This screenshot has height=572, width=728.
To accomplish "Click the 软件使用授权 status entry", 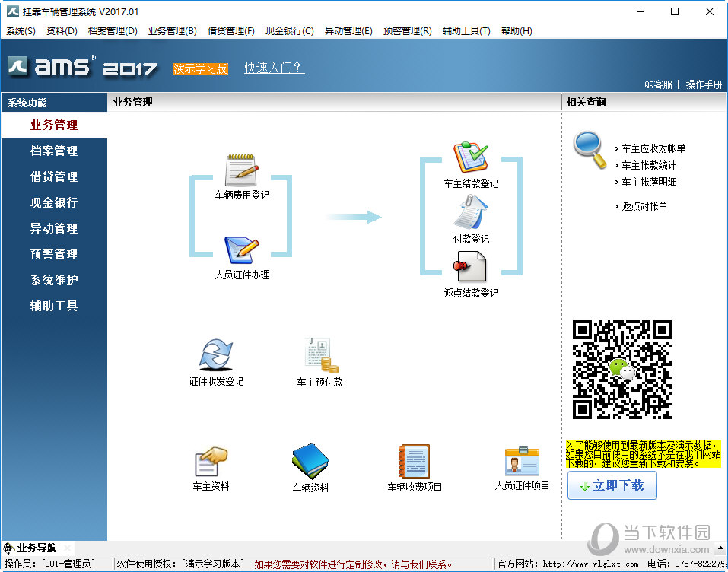I will pos(180,564).
